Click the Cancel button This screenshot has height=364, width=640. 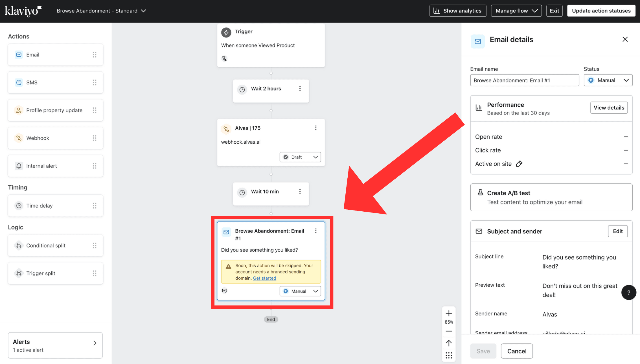click(517, 351)
